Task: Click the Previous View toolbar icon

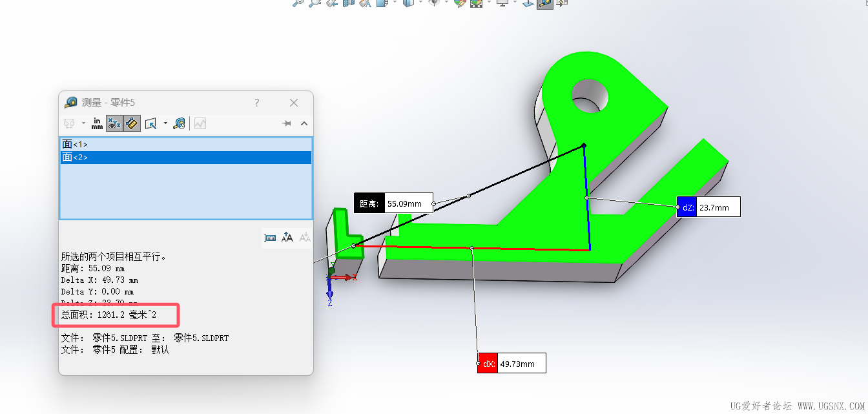Action: tap(332, 3)
